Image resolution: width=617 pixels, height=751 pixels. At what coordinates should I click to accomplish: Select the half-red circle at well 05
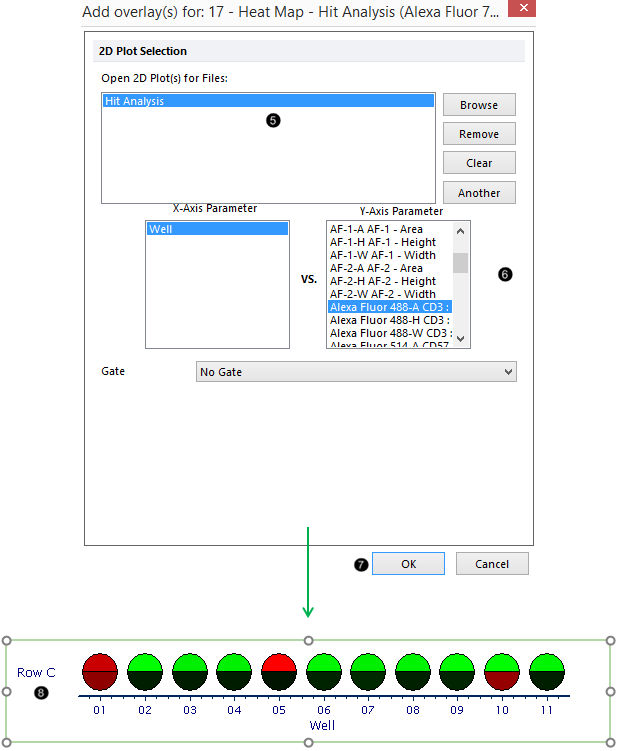tap(278, 672)
